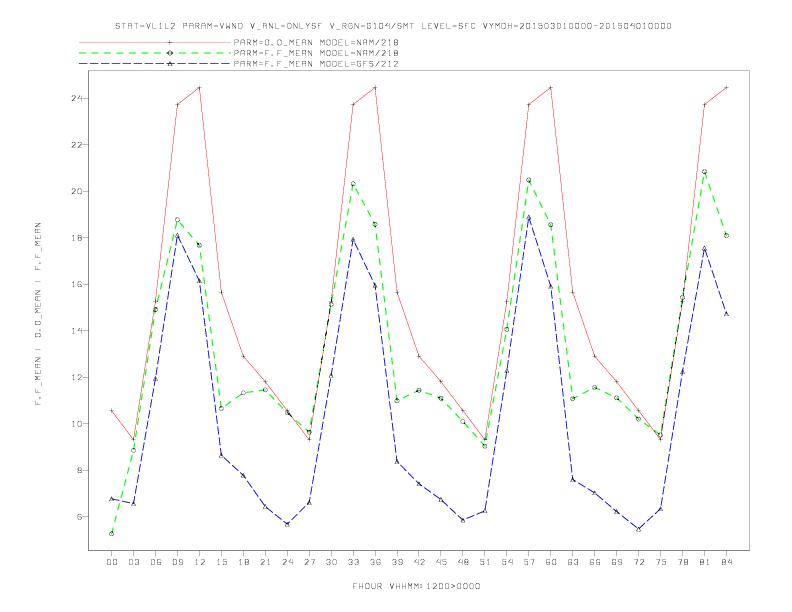Click the blue dashed line sample in legend
792x612 pixels.
coord(155,64)
